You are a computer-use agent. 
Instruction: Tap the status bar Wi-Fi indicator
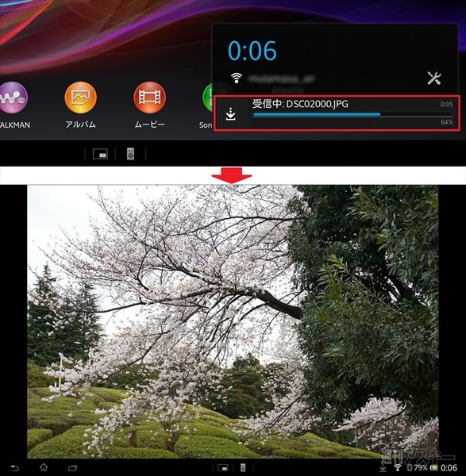(x=398, y=467)
